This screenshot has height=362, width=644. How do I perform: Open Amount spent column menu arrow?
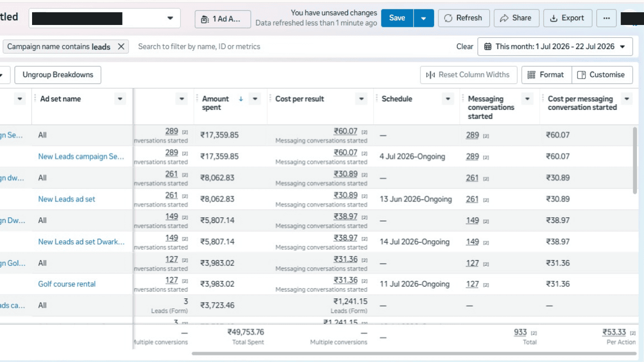(255, 99)
